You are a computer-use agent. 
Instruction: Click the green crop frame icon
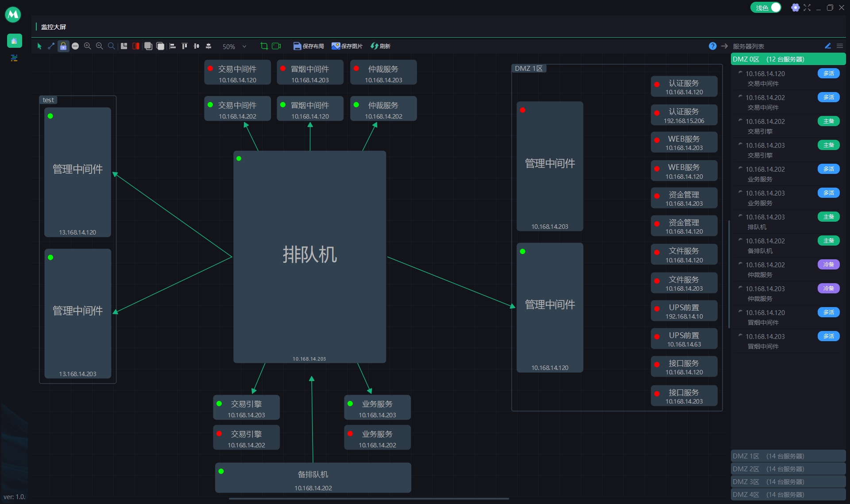264,46
